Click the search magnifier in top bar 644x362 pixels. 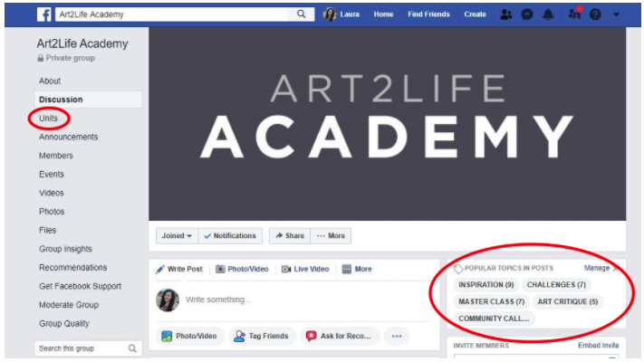coord(301,14)
